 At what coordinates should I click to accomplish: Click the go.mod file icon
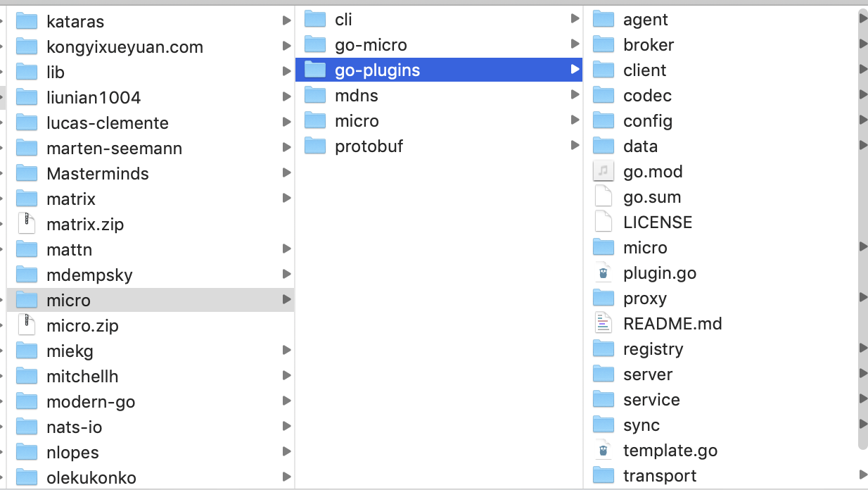coord(604,171)
